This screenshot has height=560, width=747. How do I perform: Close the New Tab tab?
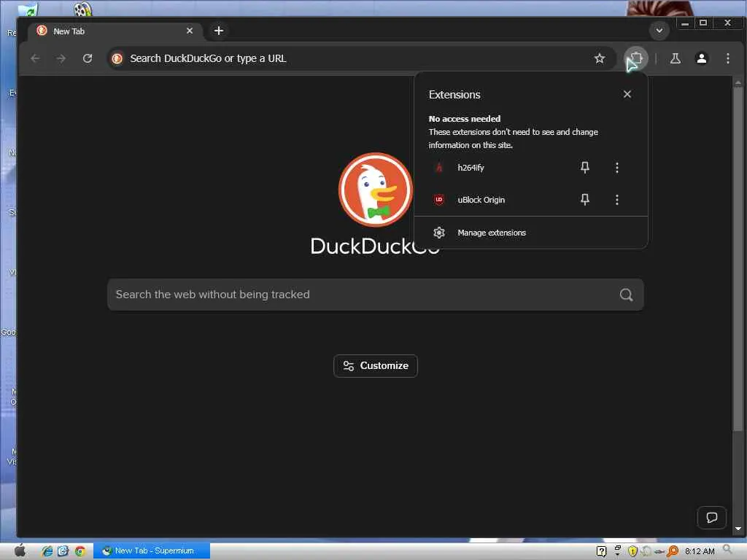(x=190, y=31)
